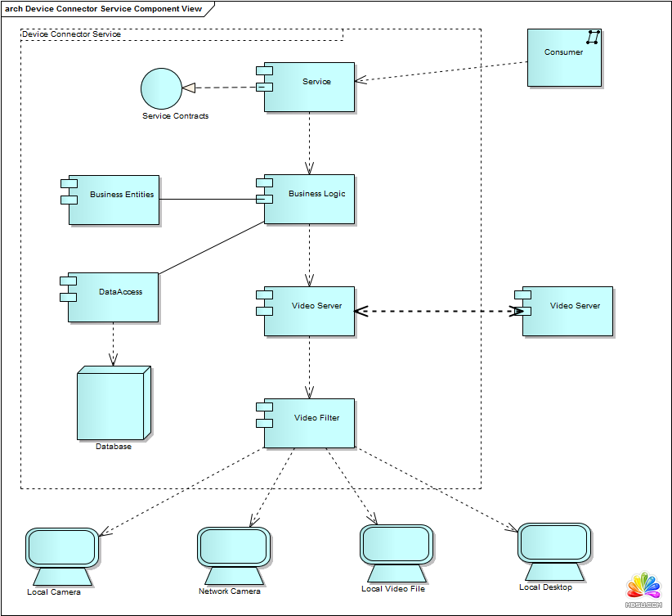Screen dimensions: 672x616
Task: Select the Device Connector Service boundary label
Action: (x=72, y=34)
